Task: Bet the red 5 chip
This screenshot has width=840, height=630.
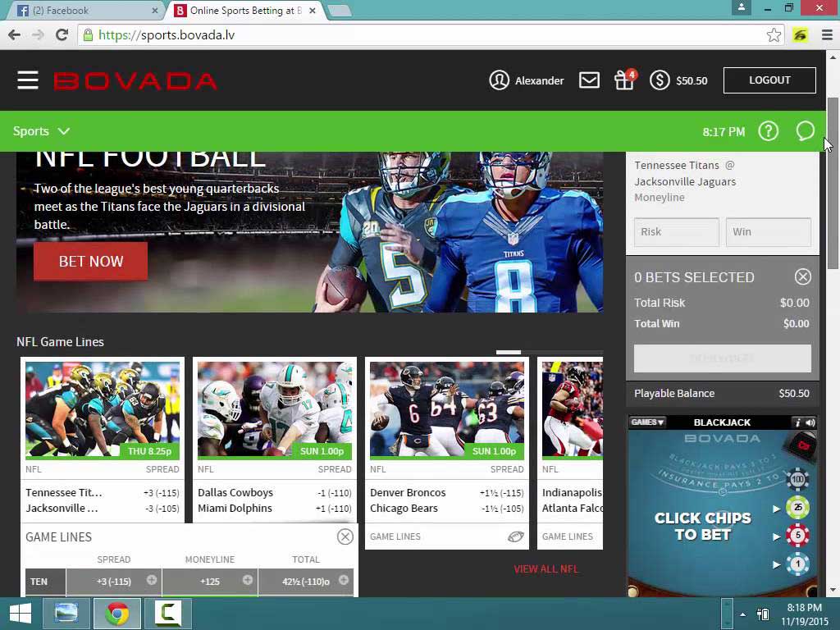Action: [x=797, y=535]
